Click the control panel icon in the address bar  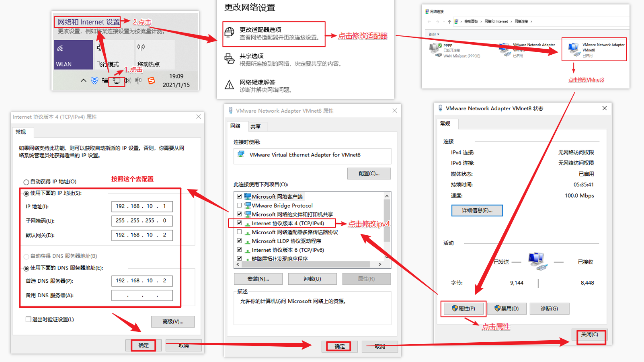pyautogui.click(x=456, y=22)
